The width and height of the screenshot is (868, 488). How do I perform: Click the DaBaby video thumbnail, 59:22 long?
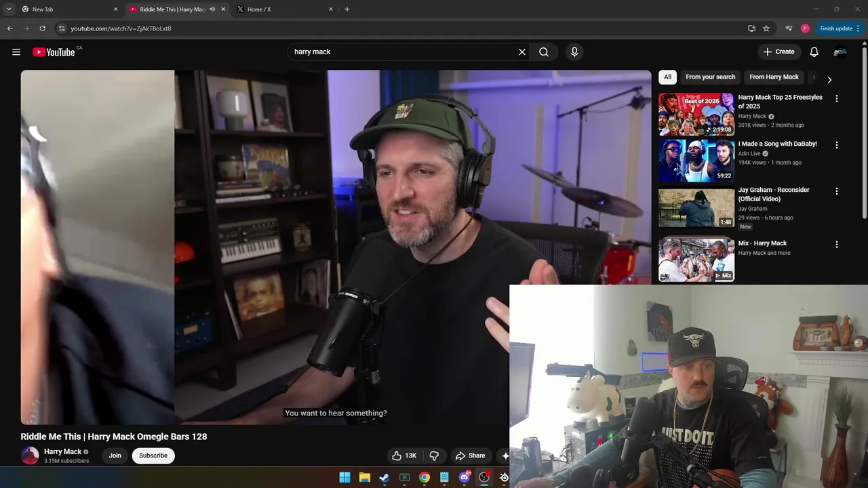click(x=696, y=161)
